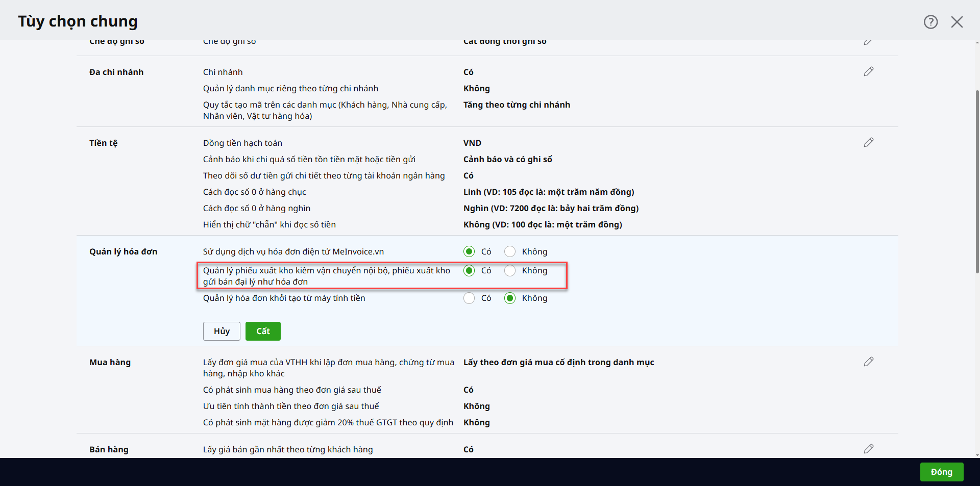Click the Quản lý hóa đơn section heading
980x486 pixels.
click(x=123, y=252)
